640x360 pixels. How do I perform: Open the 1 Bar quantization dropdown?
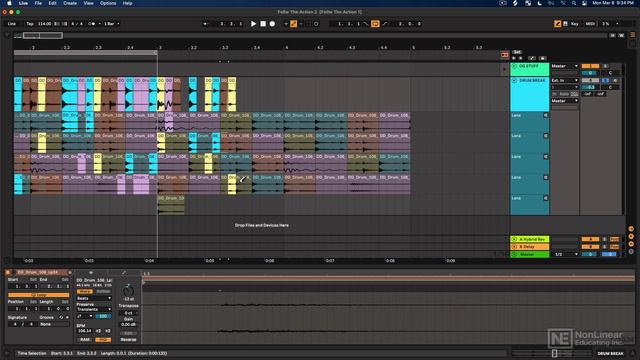111,24
